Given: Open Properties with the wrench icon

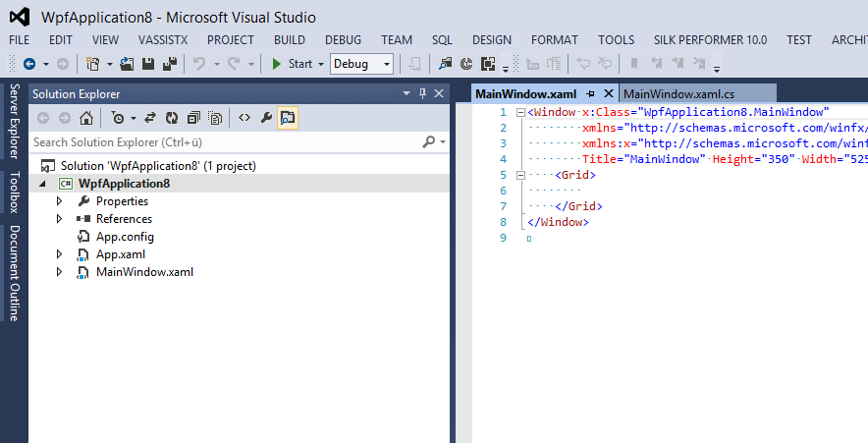Looking at the screenshot, I should point(266,118).
